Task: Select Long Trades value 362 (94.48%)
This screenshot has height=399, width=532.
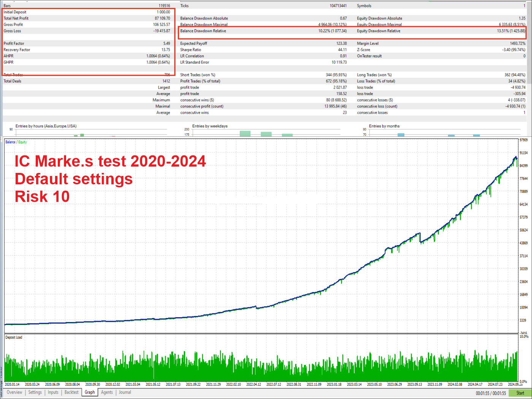Action: click(515, 75)
